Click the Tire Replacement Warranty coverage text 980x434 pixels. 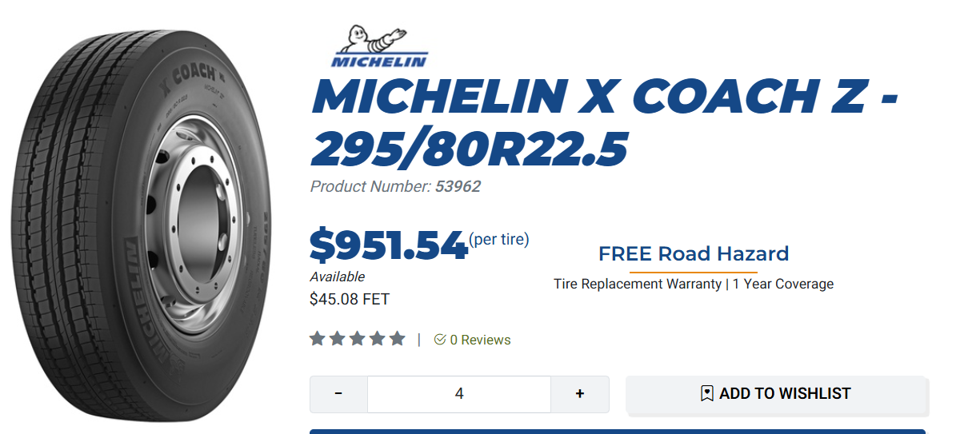(694, 284)
